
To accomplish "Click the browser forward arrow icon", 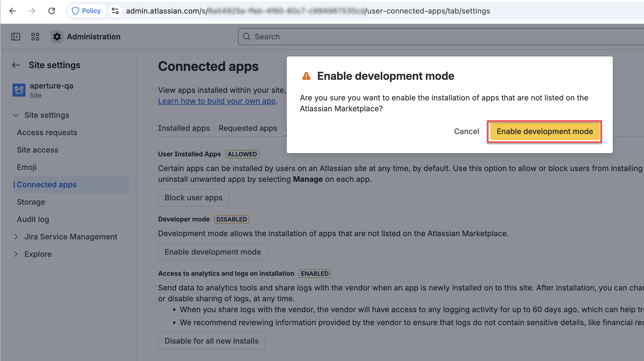I will (x=32, y=11).
